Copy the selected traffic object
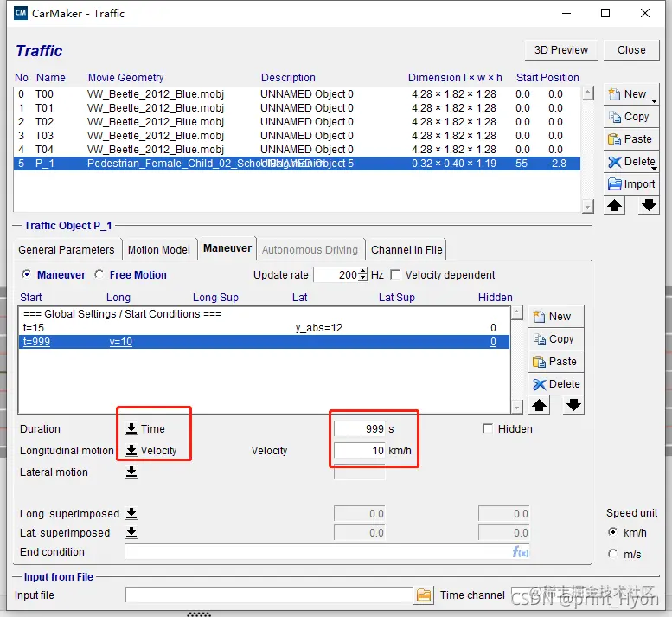The height and width of the screenshot is (617, 672). coord(630,117)
